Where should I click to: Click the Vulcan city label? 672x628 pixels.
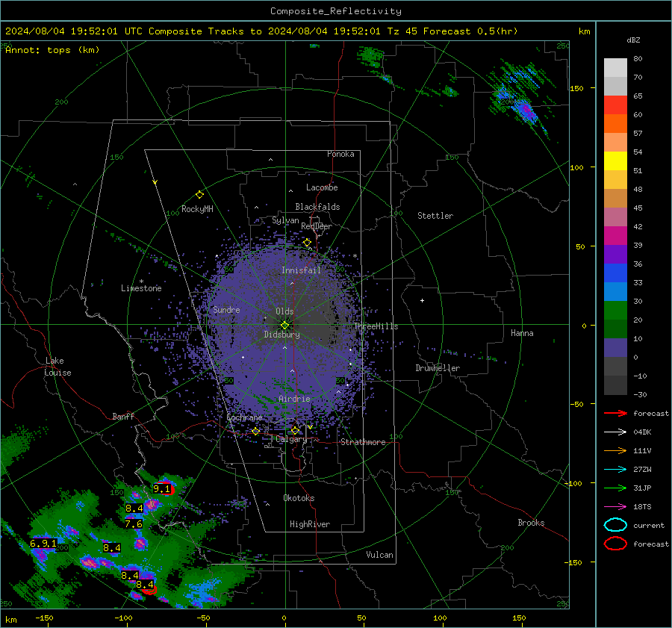click(380, 555)
